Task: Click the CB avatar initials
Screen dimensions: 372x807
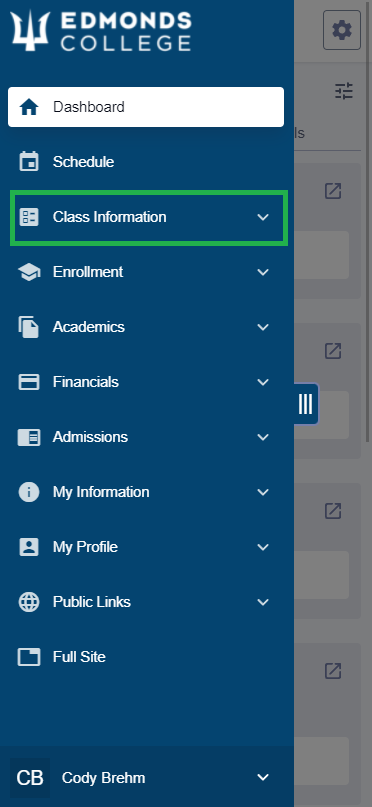Action: coord(30,778)
